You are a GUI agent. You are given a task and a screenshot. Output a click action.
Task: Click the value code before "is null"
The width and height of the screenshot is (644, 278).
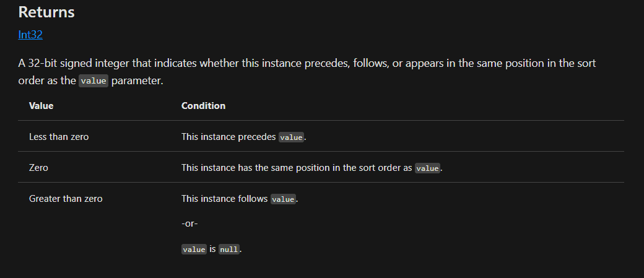tap(194, 250)
